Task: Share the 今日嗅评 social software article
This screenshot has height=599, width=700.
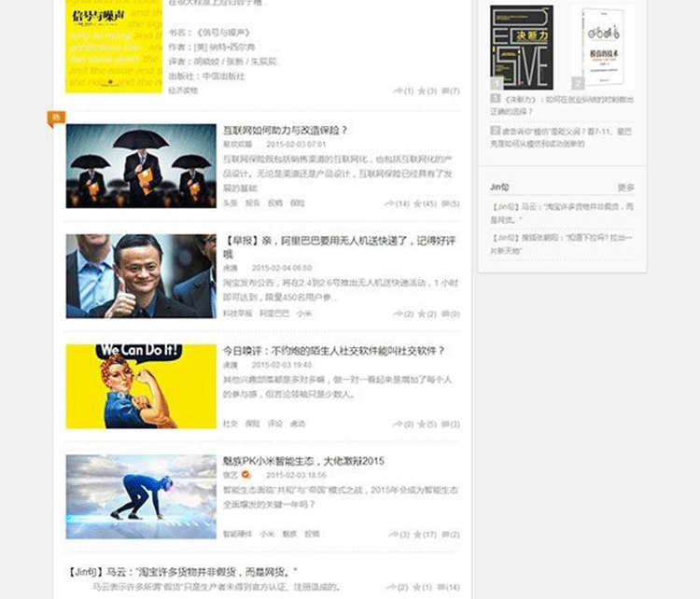Action: coord(402,424)
